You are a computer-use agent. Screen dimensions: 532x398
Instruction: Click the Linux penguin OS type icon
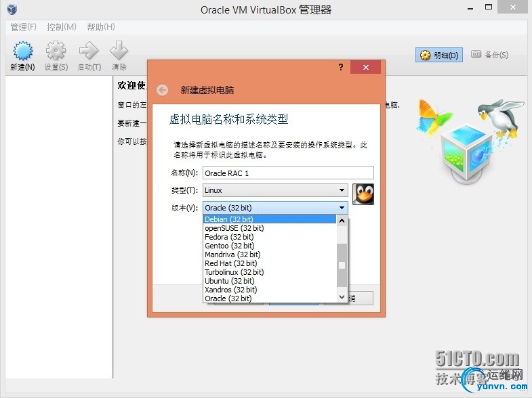click(x=363, y=194)
